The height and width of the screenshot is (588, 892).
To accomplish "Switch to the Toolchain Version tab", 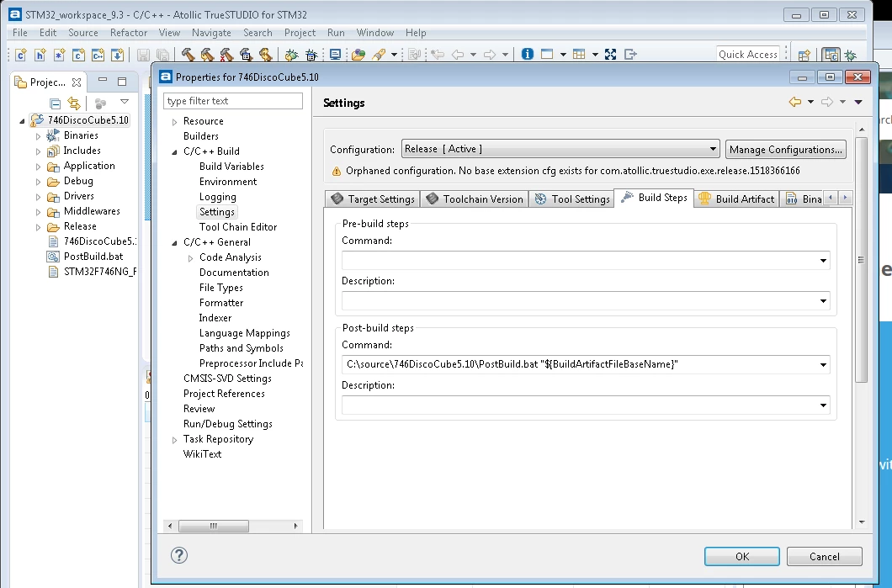I will coord(475,199).
